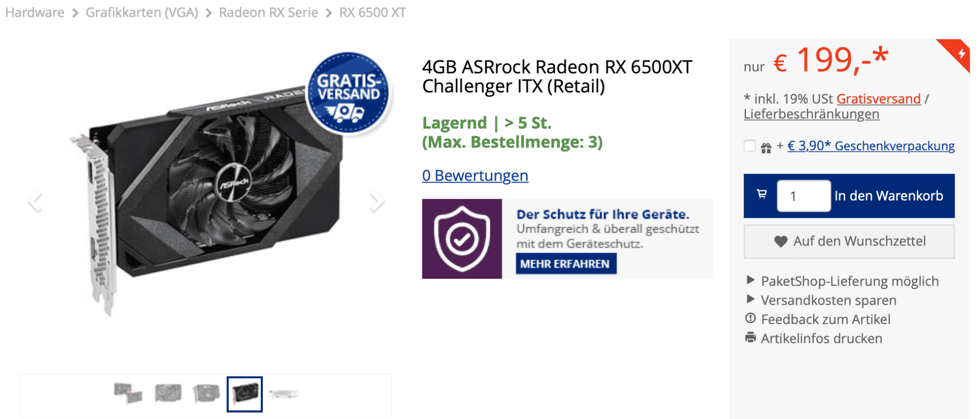Click the Geräteschutz shield icon
The width and height of the screenshot is (980, 419).
tap(462, 239)
